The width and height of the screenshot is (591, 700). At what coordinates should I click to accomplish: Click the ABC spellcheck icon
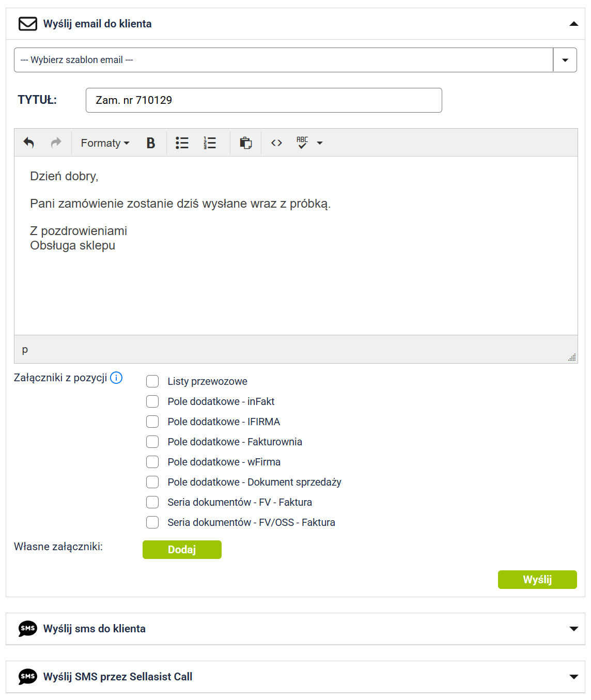[x=302, y=143]
